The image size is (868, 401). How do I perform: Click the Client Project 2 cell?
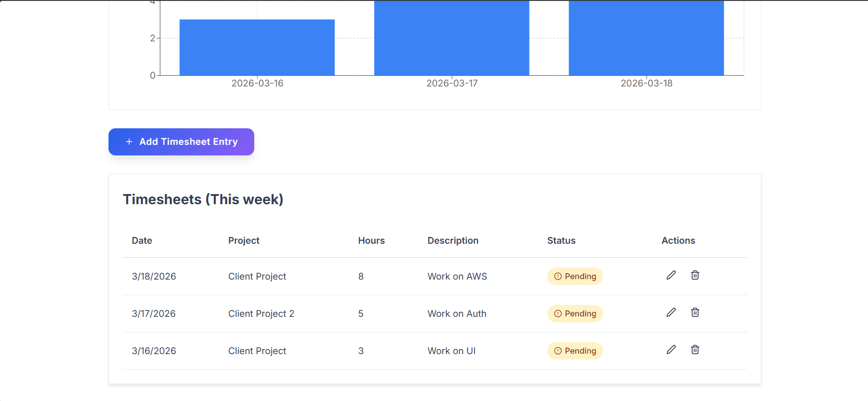261,314
